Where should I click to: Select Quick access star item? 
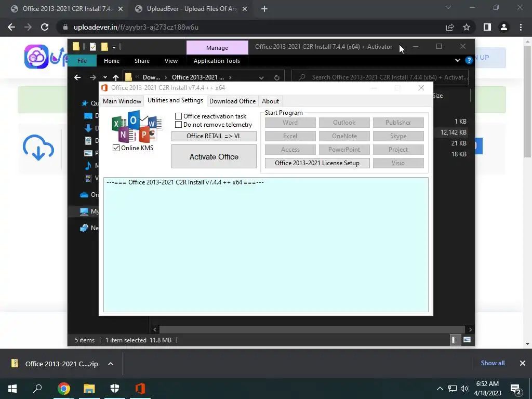point(89,103)
